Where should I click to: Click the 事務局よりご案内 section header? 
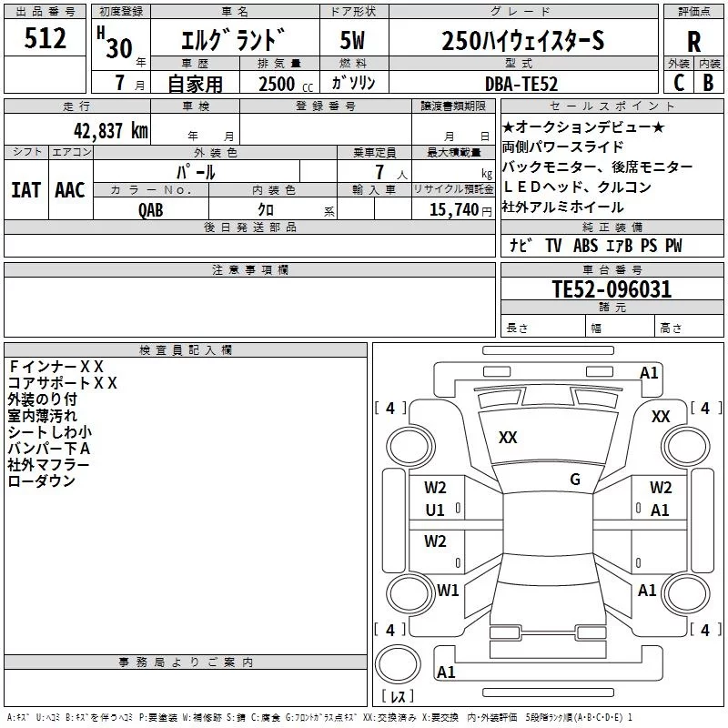186,662
